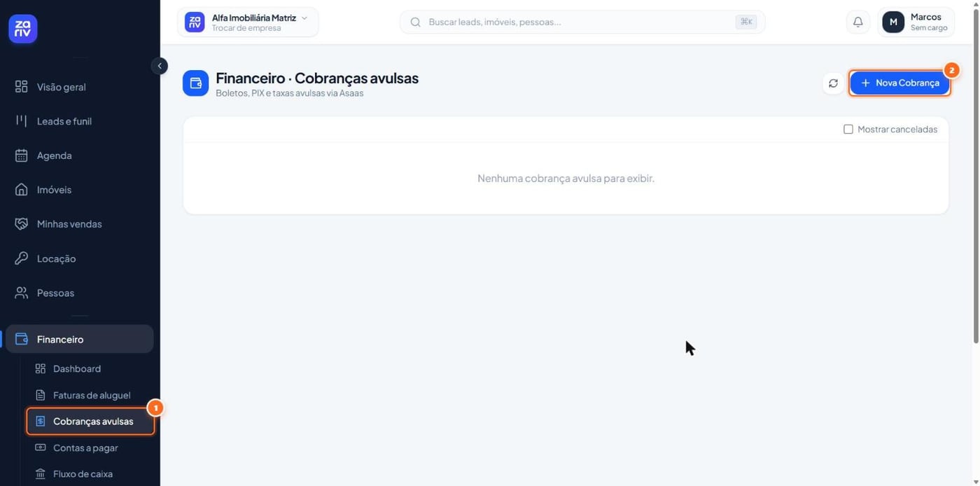Viewport: 980px width, 486px height.
Task: Click the Imóveis house icon
Action: point(22,190)
